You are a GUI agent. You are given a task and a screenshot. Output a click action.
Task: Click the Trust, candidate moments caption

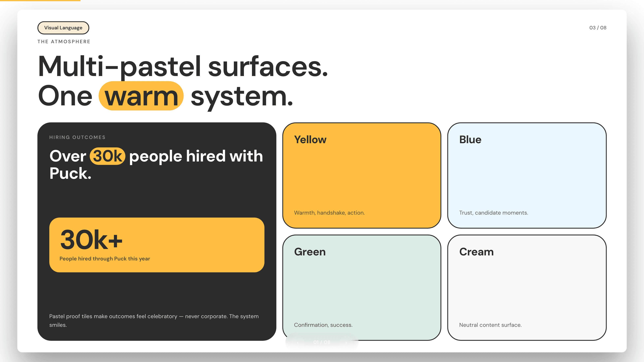(x=493, y=213)
